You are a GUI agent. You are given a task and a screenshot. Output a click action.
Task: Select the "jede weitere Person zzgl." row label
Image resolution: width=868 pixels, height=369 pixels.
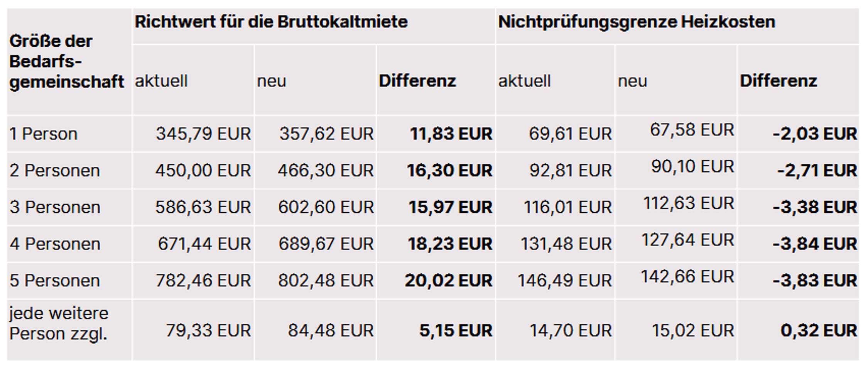(59, 323)
